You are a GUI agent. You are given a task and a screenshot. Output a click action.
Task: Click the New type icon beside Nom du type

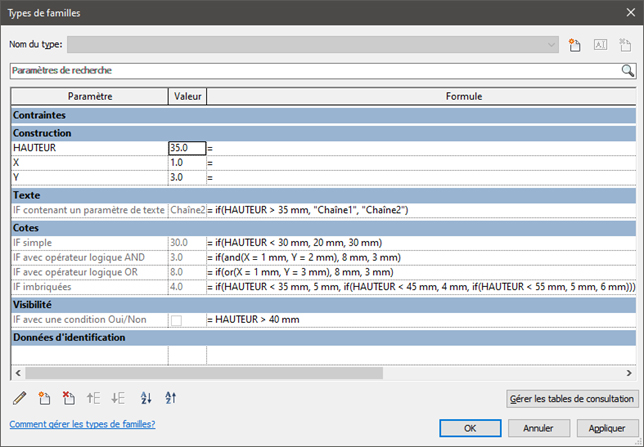click(x=575, y=45)
